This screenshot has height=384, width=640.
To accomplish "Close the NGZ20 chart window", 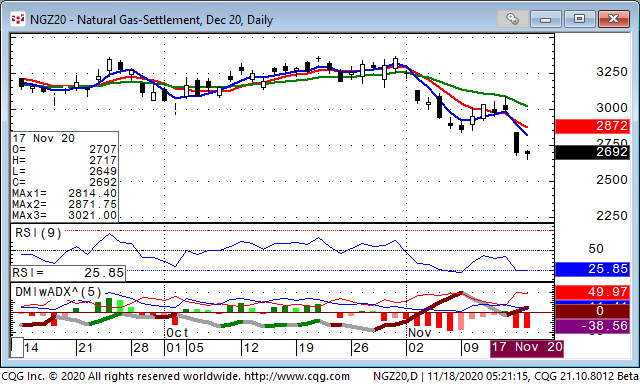I will pos(613,19).
